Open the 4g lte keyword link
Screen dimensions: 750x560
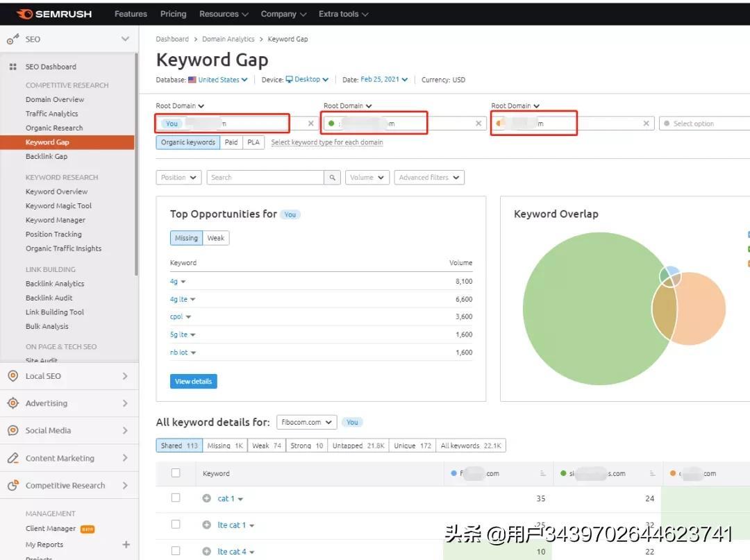coord(179,299)
